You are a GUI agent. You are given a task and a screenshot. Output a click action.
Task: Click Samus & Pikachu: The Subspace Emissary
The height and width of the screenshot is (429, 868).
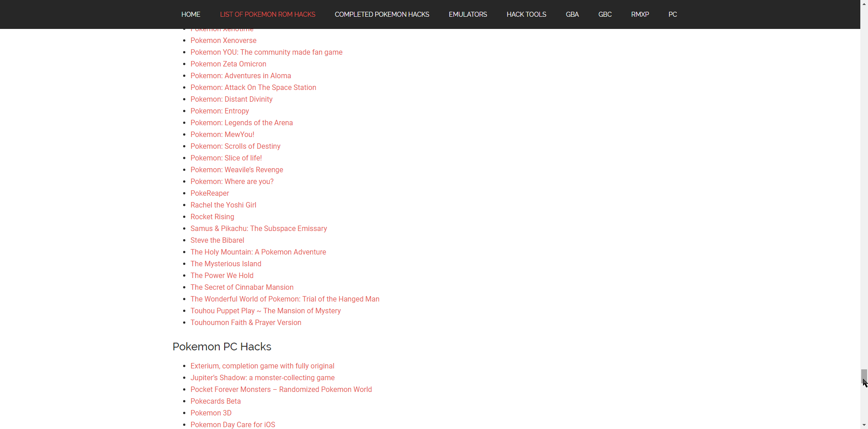pos(259,229)
